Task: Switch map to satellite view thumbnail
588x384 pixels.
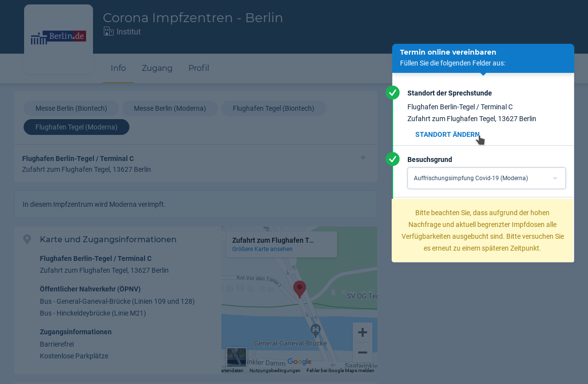Action: click(x=237, y=357)
